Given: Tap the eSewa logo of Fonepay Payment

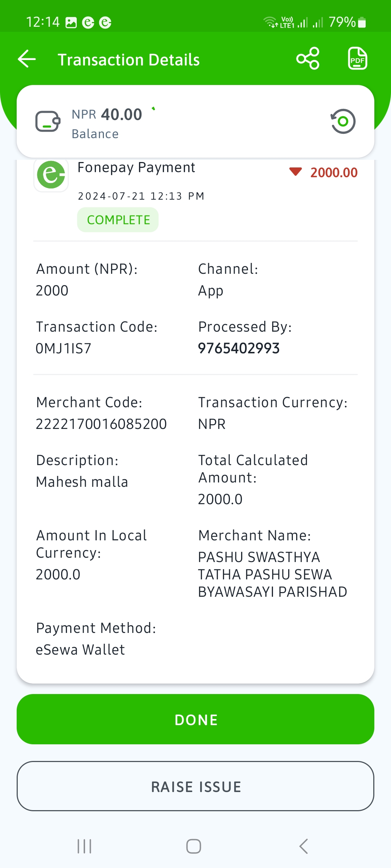Looking at the screenshot, I should [51, 175].
